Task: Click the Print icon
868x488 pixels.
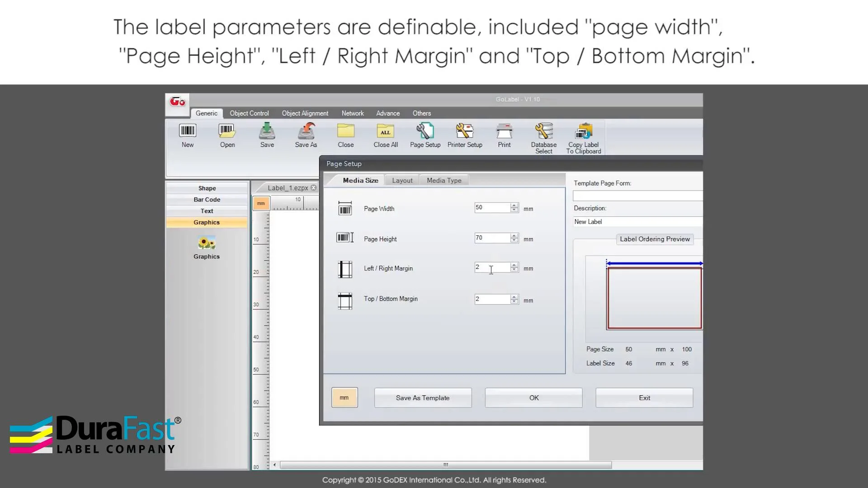Action: pos(504,131)
